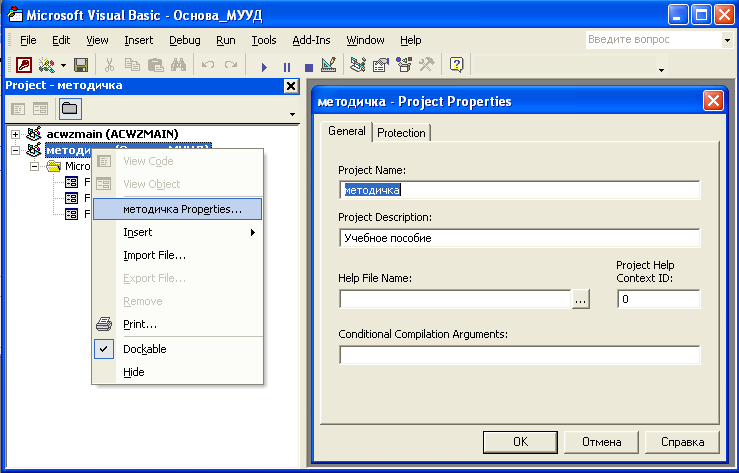Close the Project - методичка panel

coord(291,86)
